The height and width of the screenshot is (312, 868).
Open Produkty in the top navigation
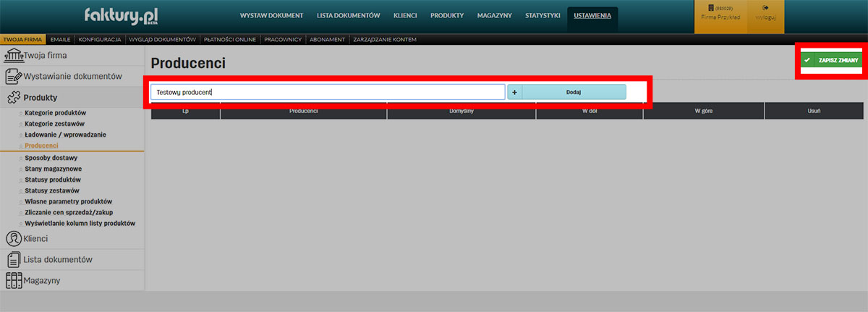pyautogui.click(x=447, y=15)
